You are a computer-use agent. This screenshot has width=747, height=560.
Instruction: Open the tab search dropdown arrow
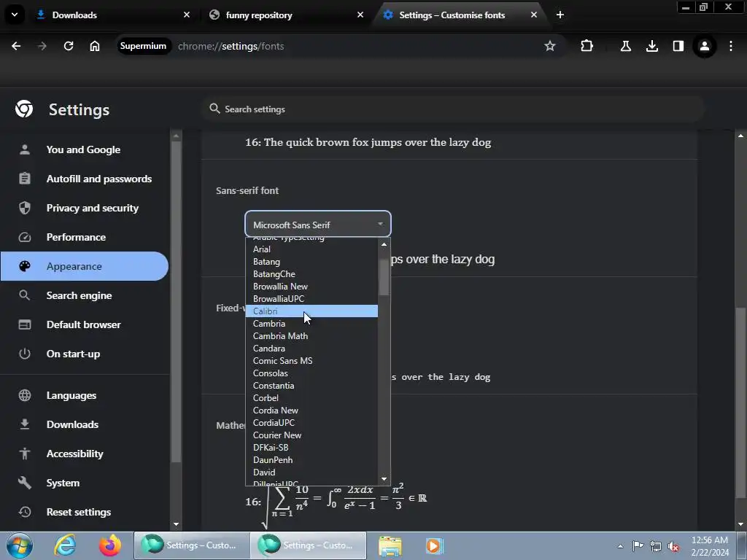pyautogui.click(x=15, y=15)
